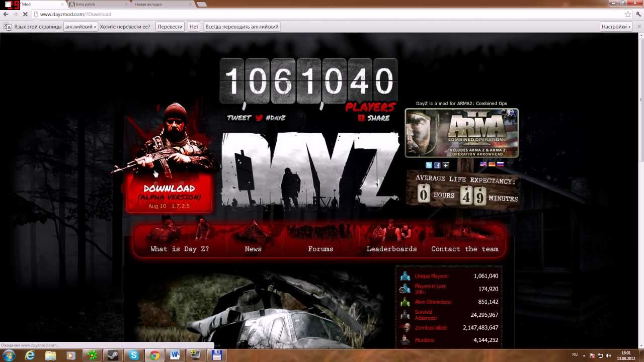Click the TWEET link

239,118
